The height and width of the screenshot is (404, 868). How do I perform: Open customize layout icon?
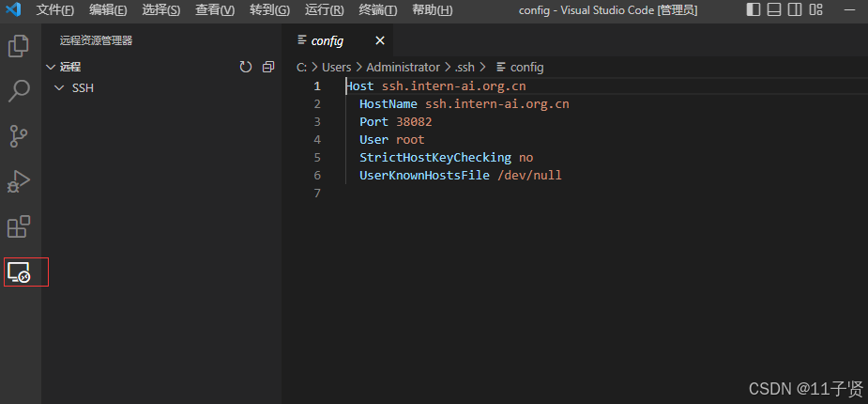815,9
